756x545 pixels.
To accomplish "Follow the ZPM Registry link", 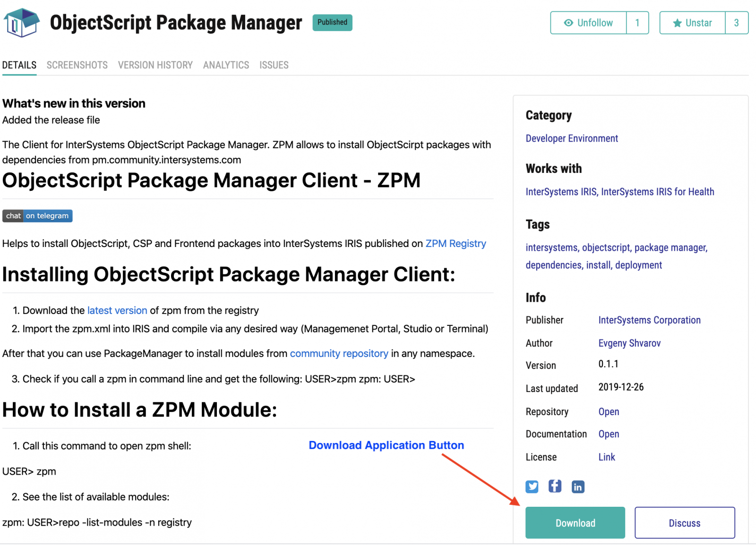I will (455, 244).
